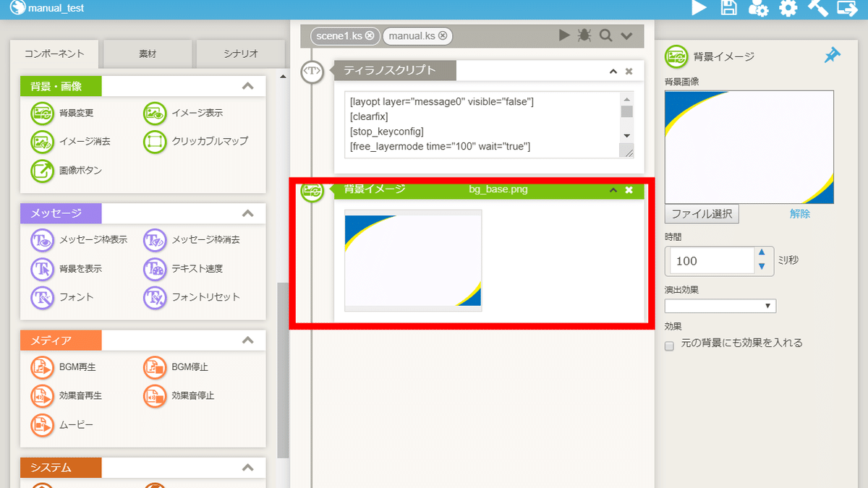Click the 背景イメージ node icon on timeline
This screenshot has width=868, height=488.
312,190
